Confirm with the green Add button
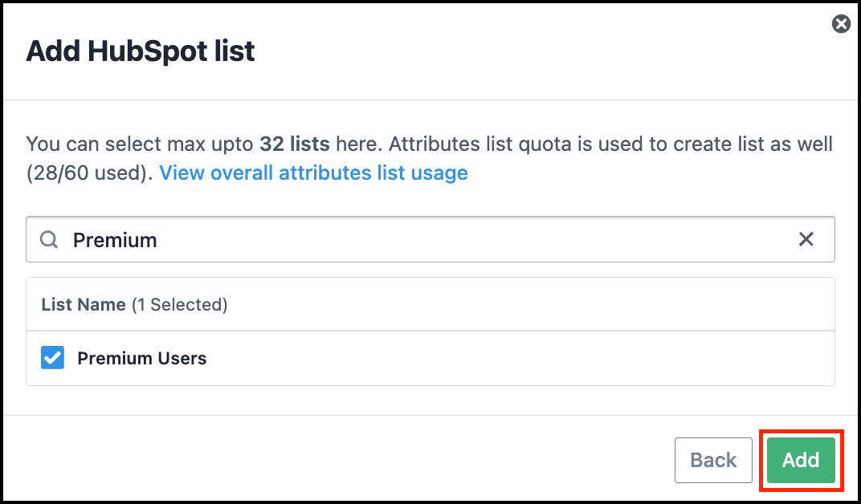The image size is (861, 504). coord(801,460)
